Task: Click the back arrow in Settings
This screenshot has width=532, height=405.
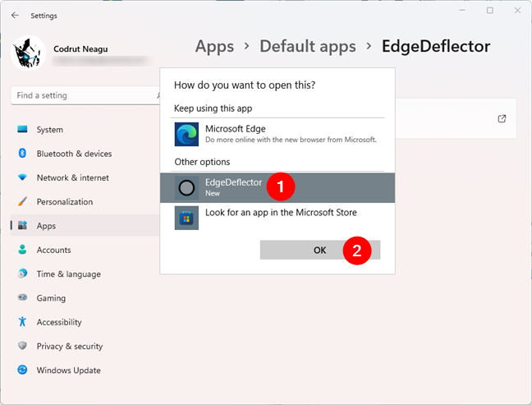Action: coord(15,16)
